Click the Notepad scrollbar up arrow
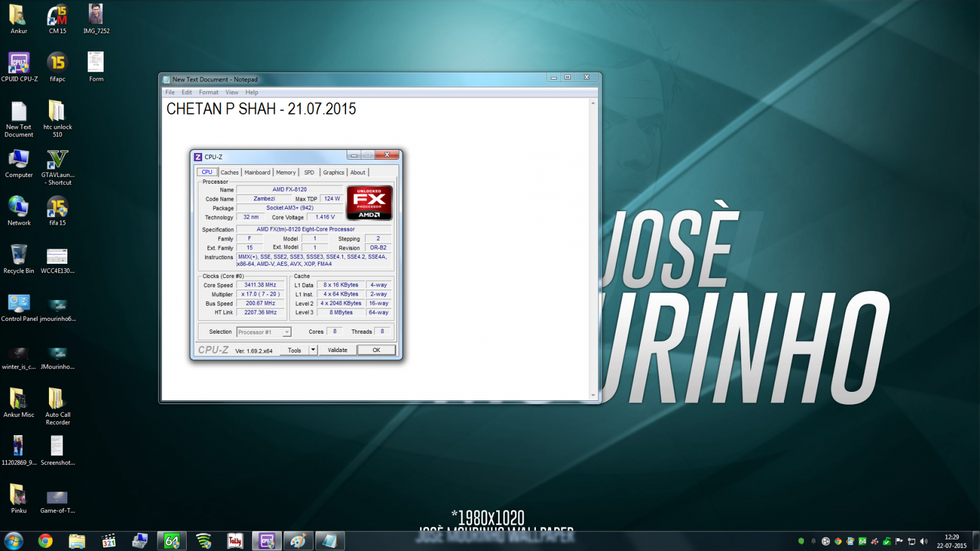The image size is (980, 551). 593,102
